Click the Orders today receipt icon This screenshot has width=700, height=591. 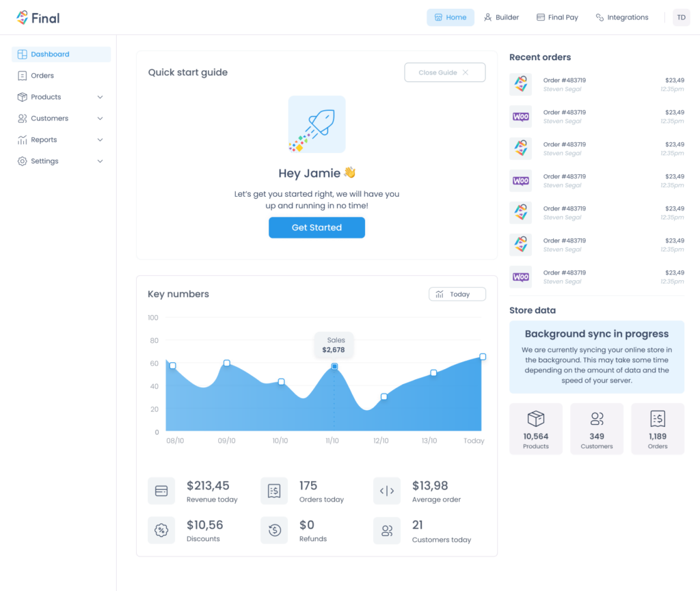click(x=274, y=491)
